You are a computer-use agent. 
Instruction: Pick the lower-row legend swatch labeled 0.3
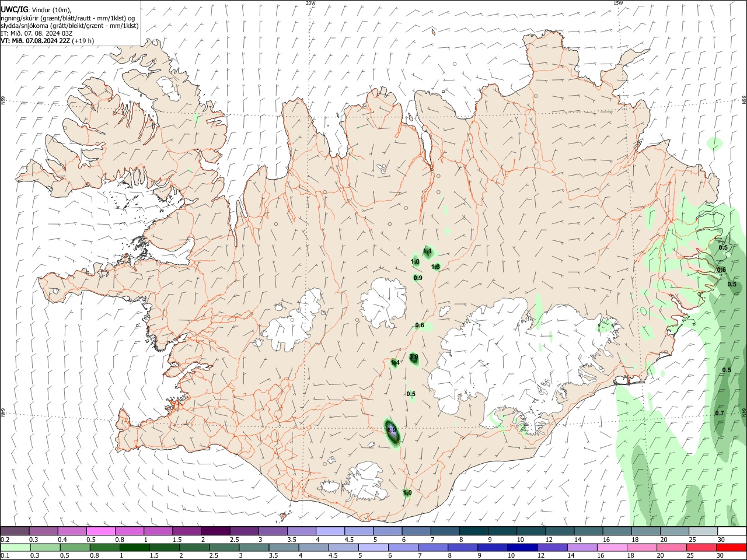(x=45, y=548)
